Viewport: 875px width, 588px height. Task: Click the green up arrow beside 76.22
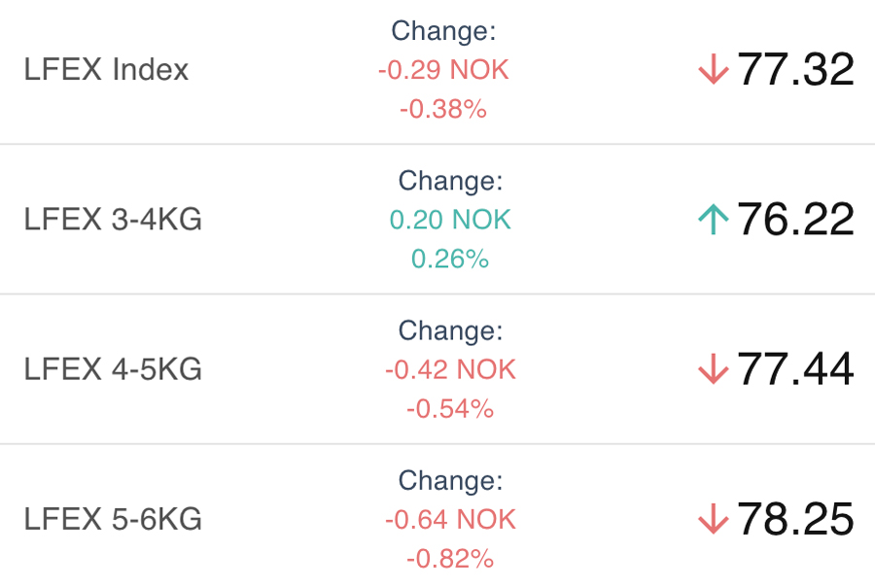[x=713, y=220]
